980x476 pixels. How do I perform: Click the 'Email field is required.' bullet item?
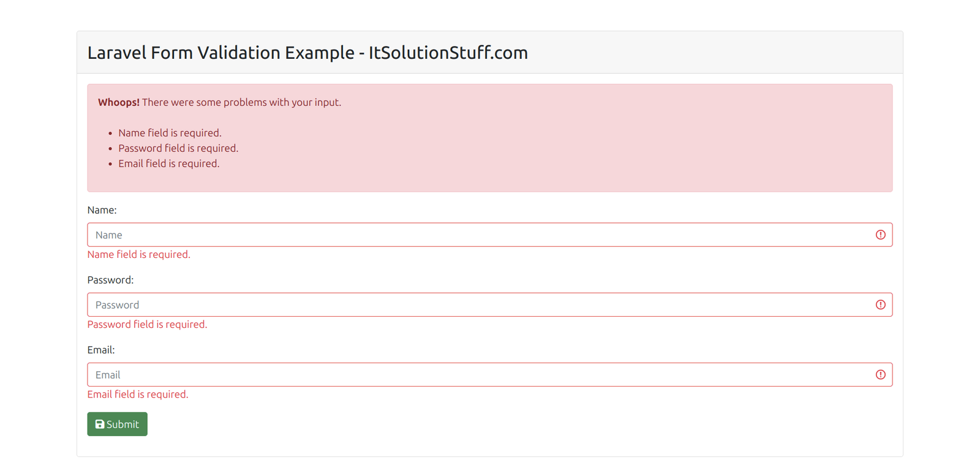pos(168,163)
